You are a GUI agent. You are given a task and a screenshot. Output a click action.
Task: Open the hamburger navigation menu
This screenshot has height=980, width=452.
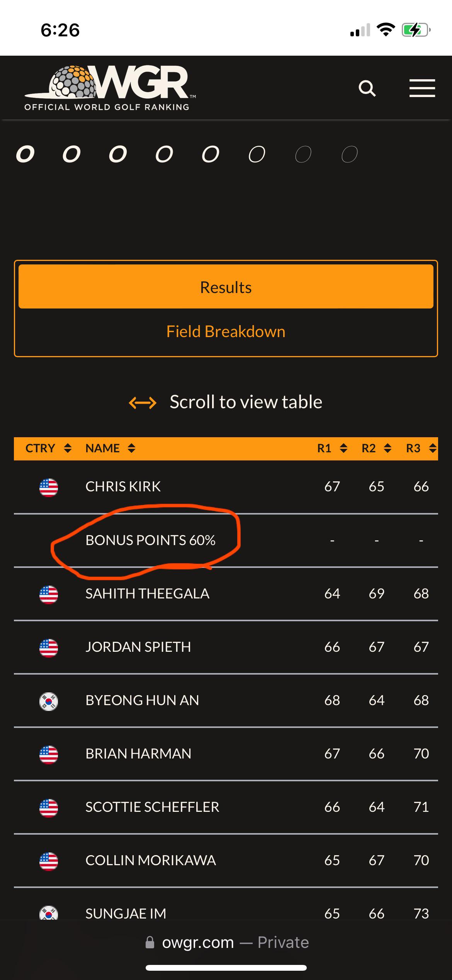(421, 88)
